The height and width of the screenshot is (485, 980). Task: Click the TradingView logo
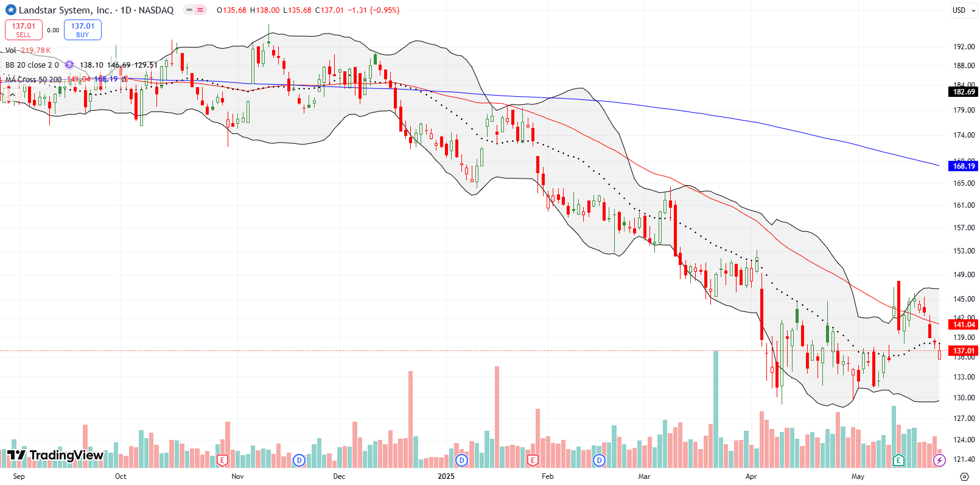tap(55, 455)
